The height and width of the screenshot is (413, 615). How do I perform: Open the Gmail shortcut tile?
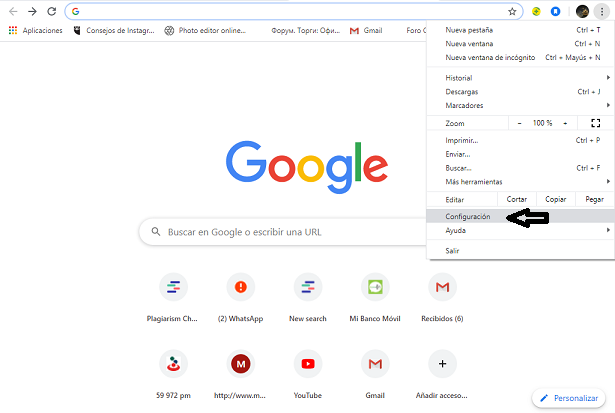375,374
